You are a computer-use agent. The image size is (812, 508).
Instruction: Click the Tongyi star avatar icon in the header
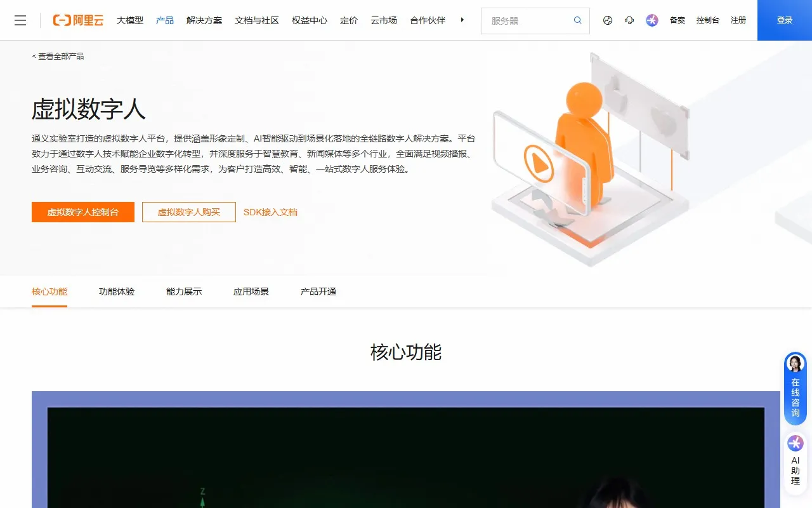[x=652, y=20]
